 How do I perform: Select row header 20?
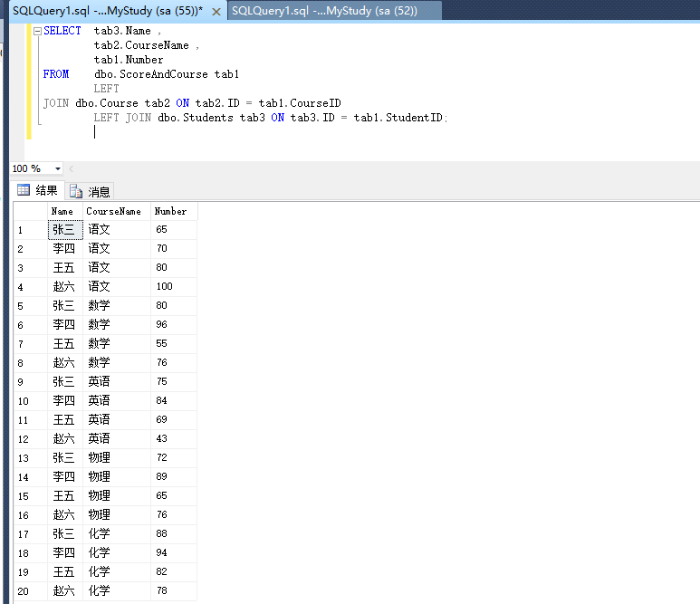click(31, 591)
